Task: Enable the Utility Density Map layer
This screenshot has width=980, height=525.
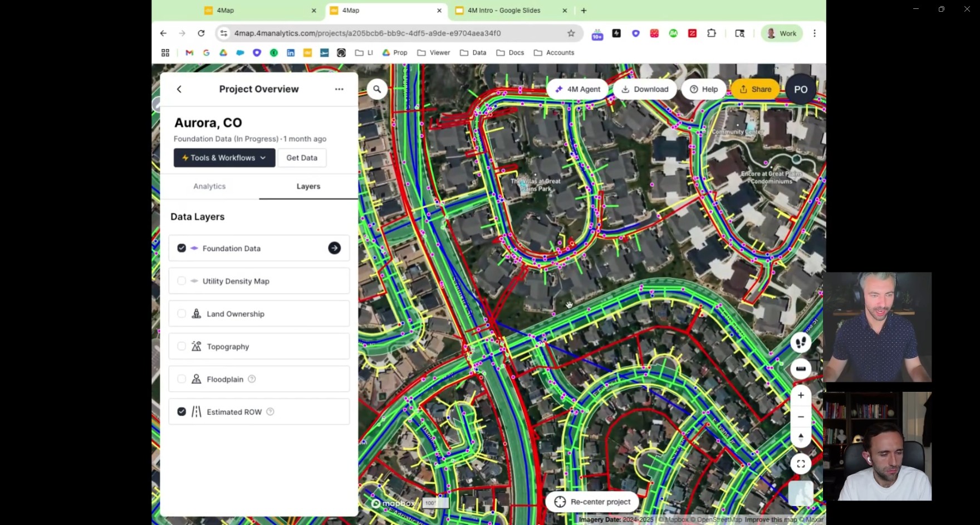Action: 182,281
